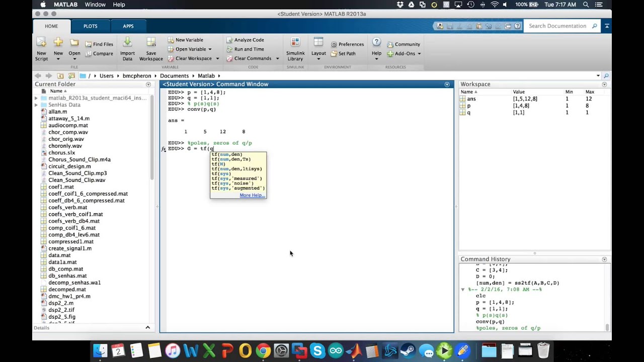
Task: Select circuit_design.m in Current Folder
Action: 69,166
